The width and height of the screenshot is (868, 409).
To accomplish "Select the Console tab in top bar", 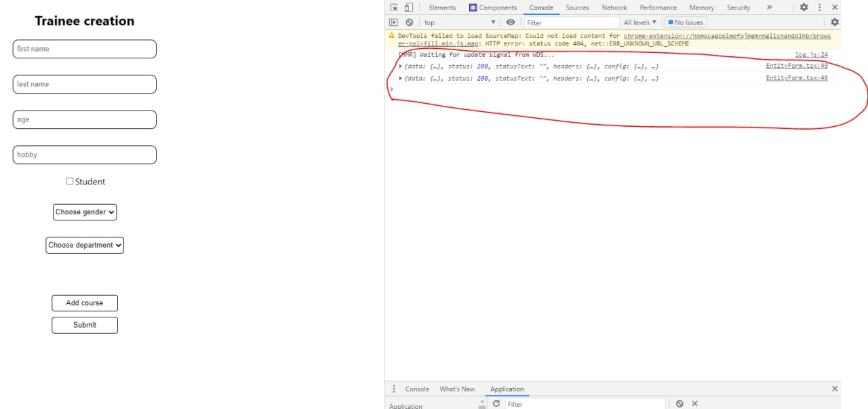I will point(541,7).
